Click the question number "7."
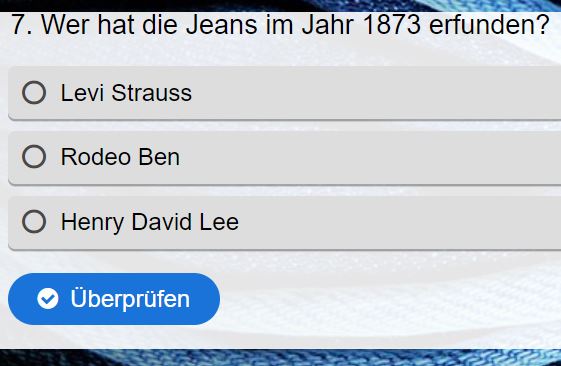Screen dimensions: 561x366 [x=21, y=25]
